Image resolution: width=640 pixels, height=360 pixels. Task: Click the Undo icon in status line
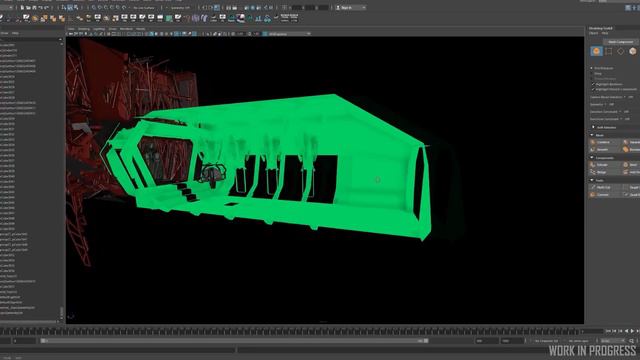click(40, 7)
